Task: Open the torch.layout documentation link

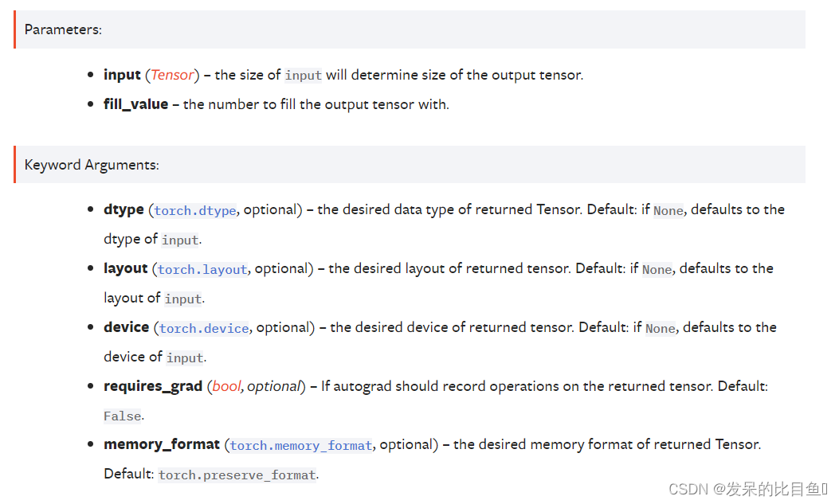Action: pyautogui.click(x=202, y=269)
